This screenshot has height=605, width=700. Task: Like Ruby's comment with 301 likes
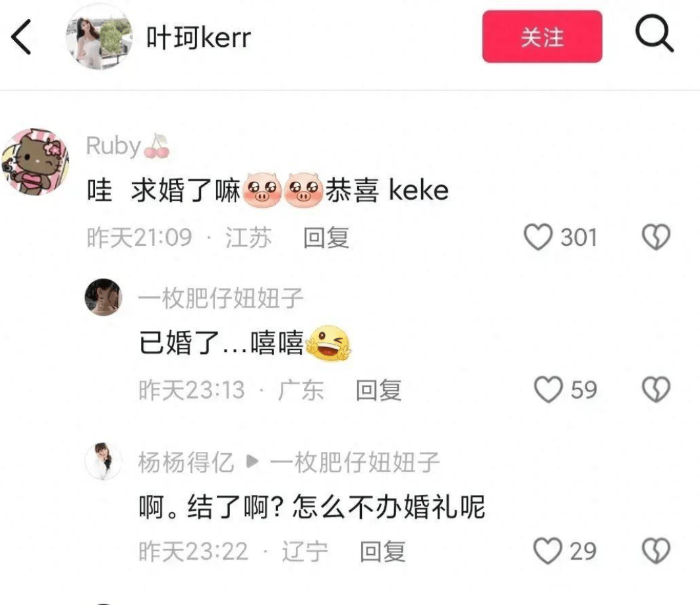click(538, 237)
